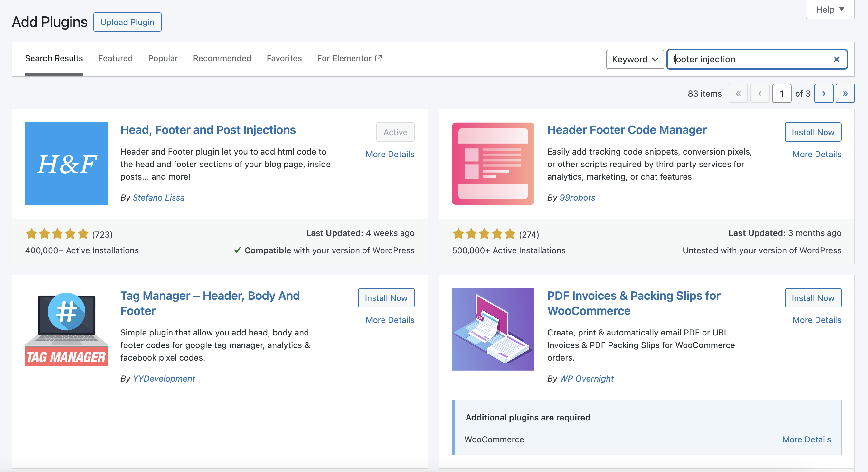Open the Recommended plugins tab
Viewport: 868px width, 472px height.
[x=222, y=58]
